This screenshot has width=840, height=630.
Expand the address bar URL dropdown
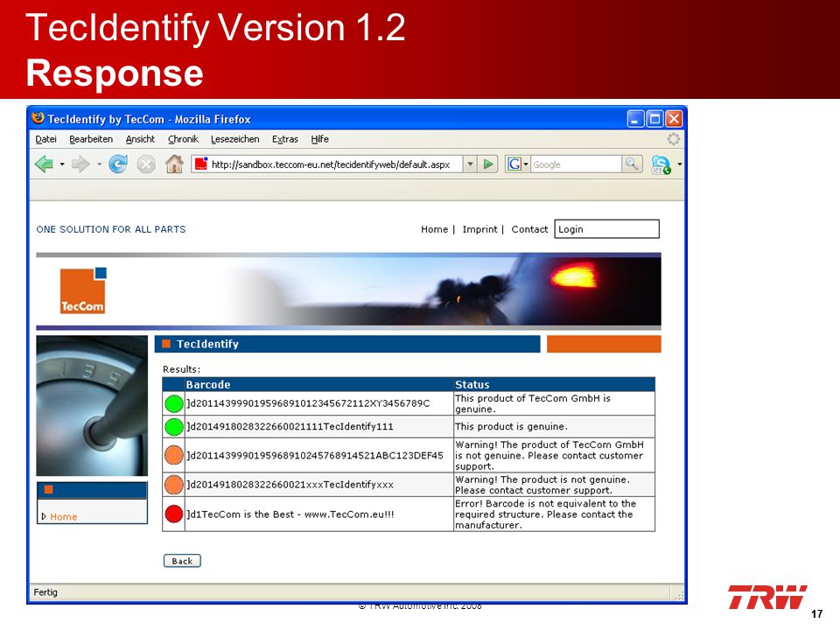(x=470, y=164)
